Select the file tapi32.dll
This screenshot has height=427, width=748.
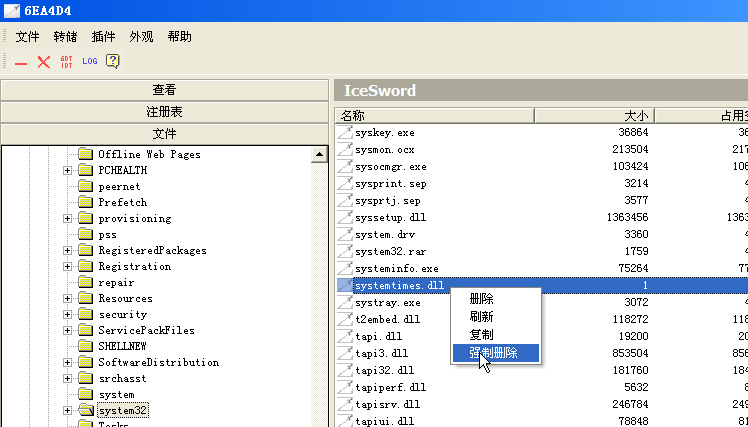pos(384,370)
